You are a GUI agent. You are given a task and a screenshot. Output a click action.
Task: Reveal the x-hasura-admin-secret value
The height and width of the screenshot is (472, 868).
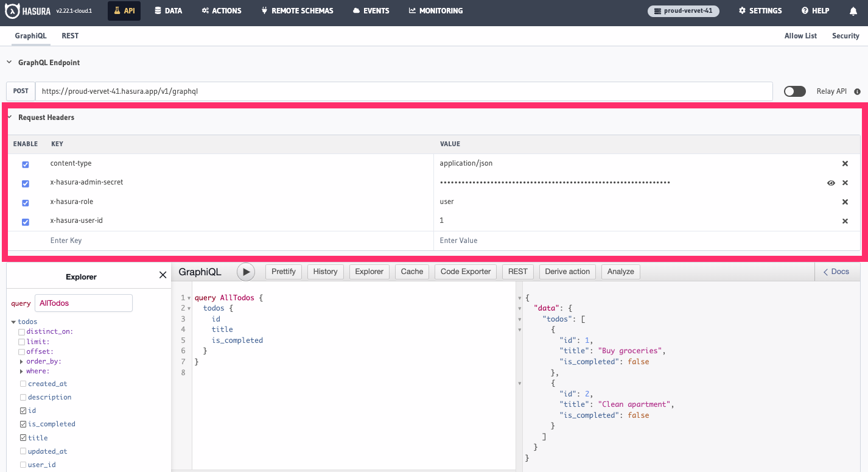click(x=831, y=183)
